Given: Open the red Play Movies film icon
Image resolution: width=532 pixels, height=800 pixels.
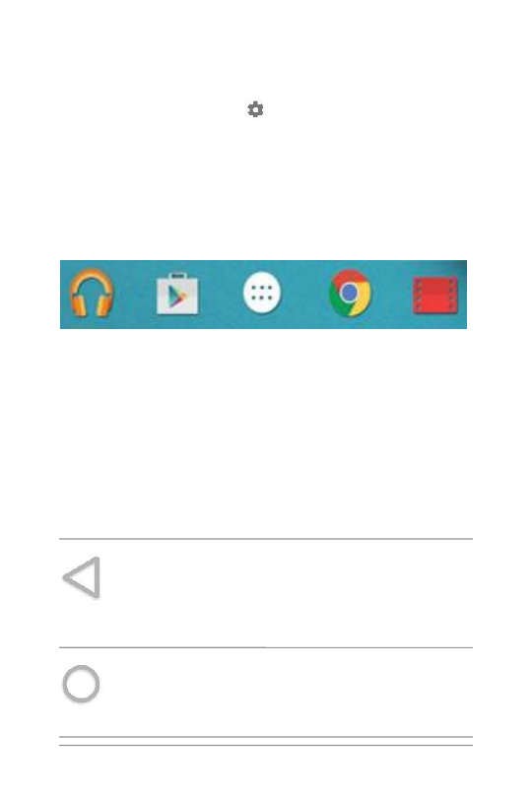Looking at the screenshot, I should pos(435,295).
